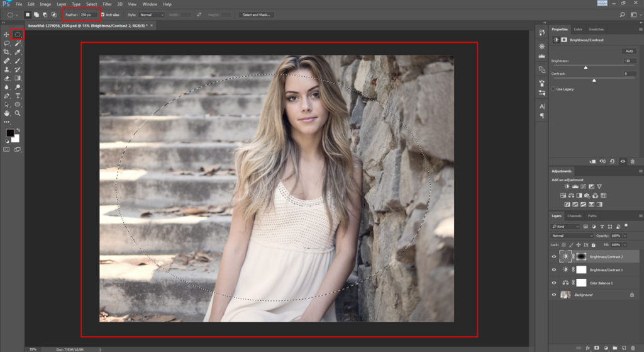The height and width of the screenshot is (352, 644).
Task: Enable the Use Legacy checkbox
Action: 553,89
